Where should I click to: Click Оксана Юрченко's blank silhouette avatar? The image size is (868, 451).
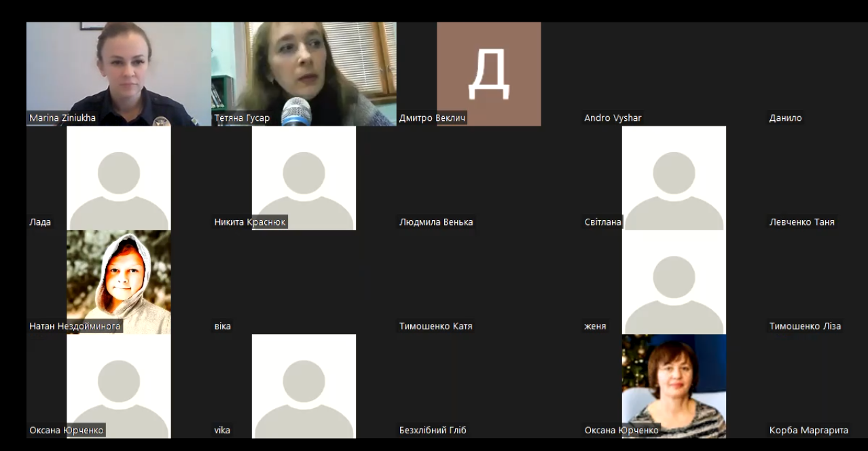[x=119, y=386]
